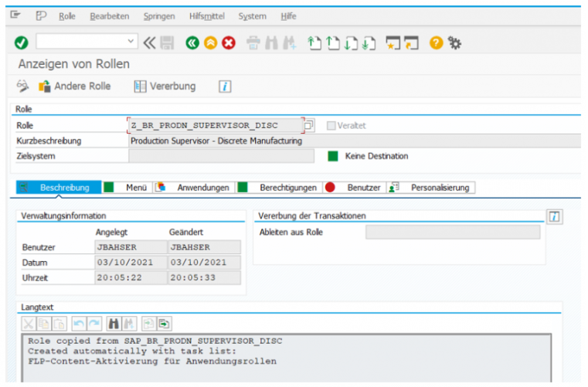The width and height of the screenshot is (588, 387).
Task: Click the Vererbung button
Action: [165, 86]
